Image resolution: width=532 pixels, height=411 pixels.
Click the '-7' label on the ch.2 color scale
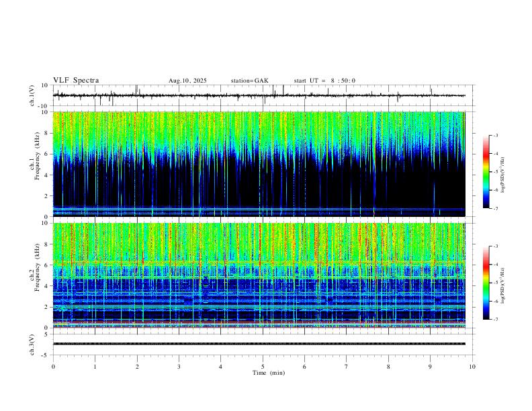[x=495, y=320]
